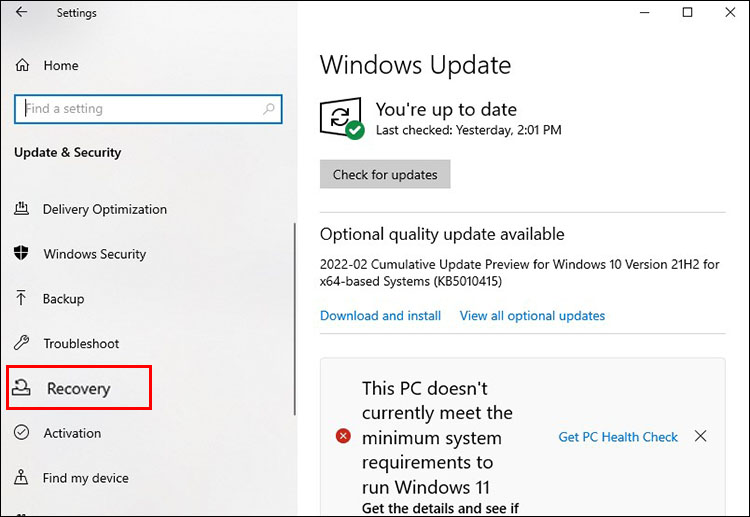Click the back arrow in Settings

pyautogui.click(x=22, y=13)
